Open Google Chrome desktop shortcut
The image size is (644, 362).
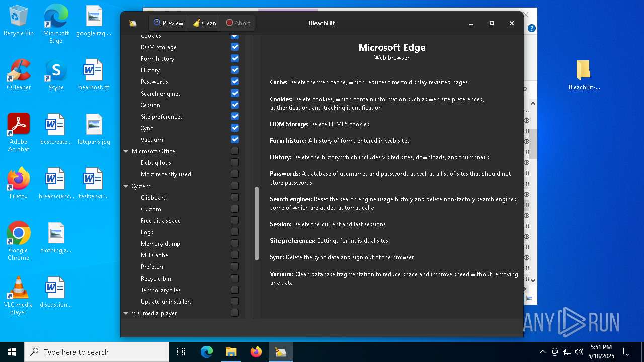click(19, 241)
